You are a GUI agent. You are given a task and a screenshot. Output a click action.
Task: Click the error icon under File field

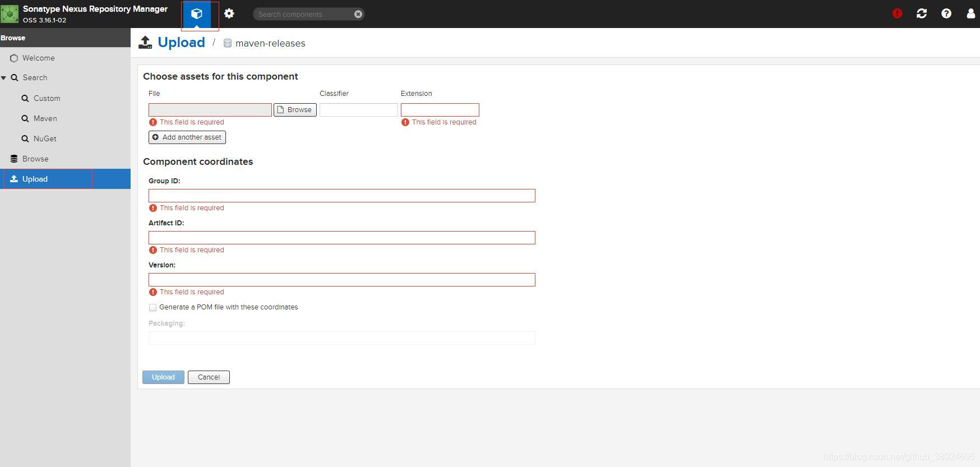pyautogui.click(x=152, y=122)
